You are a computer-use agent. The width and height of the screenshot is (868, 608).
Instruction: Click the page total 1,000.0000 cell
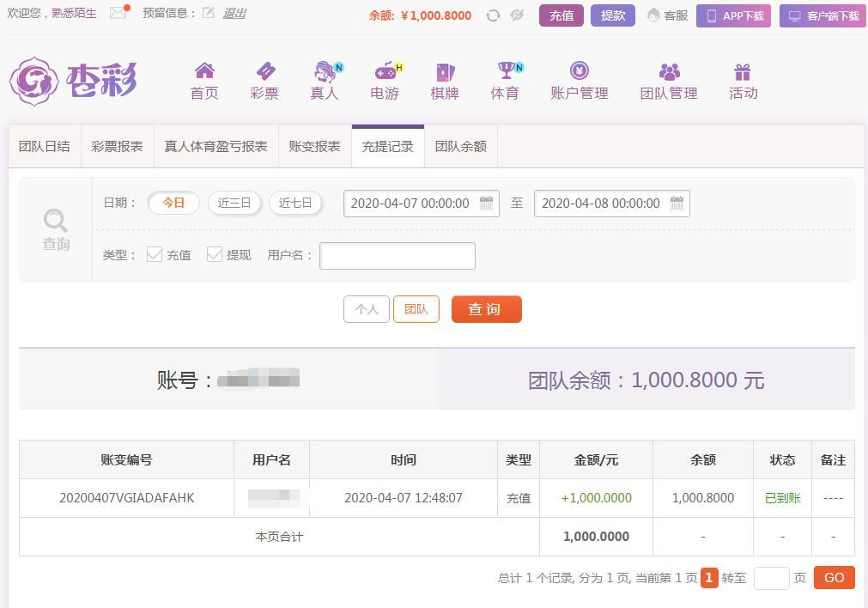[x=596, y=536]
